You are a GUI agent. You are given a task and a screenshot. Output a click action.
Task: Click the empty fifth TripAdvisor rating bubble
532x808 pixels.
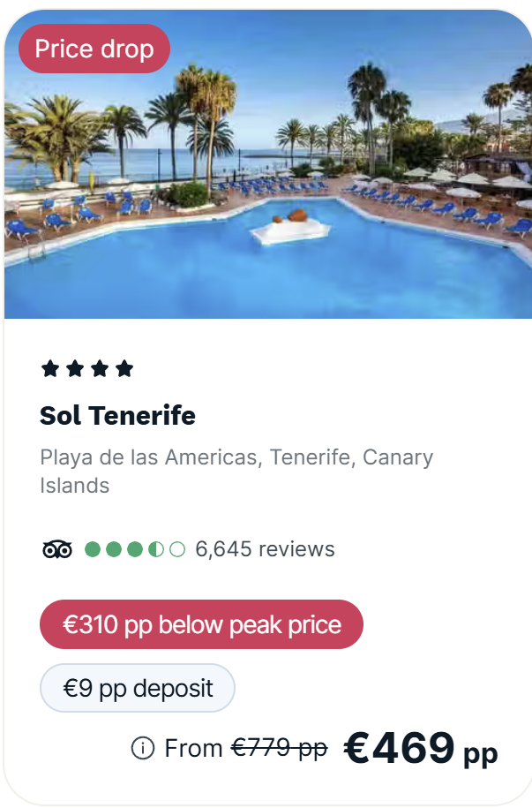[x=177, y=549]
